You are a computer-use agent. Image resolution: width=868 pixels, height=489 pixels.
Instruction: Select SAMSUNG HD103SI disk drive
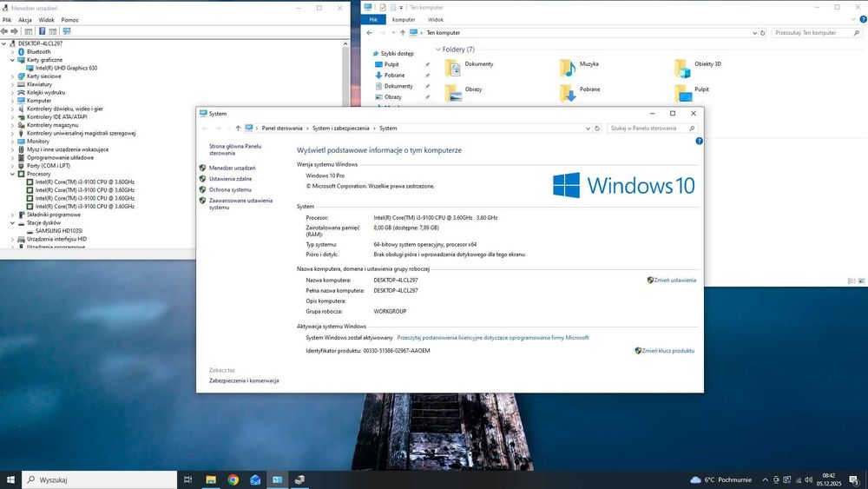[59, 231]
